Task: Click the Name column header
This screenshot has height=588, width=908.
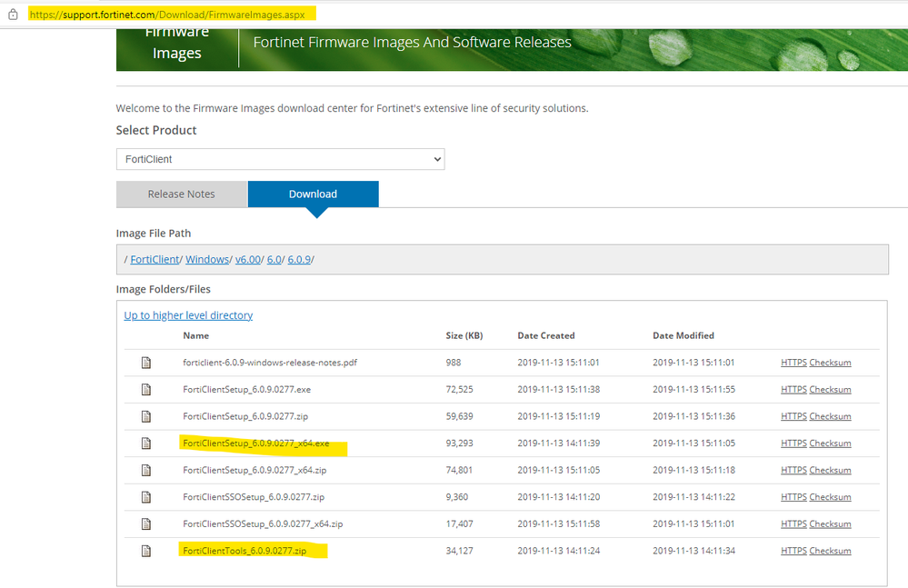Action: coord(195,335)
